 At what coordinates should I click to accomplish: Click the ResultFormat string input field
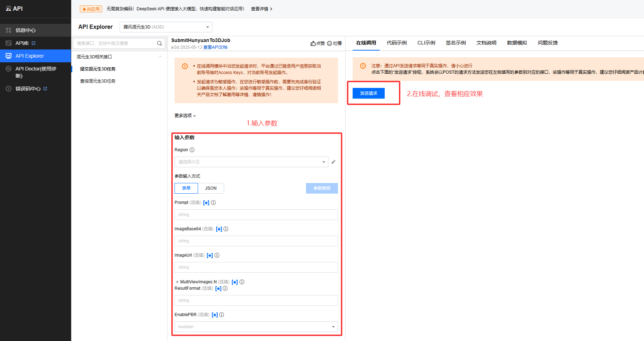click(256, 300)
